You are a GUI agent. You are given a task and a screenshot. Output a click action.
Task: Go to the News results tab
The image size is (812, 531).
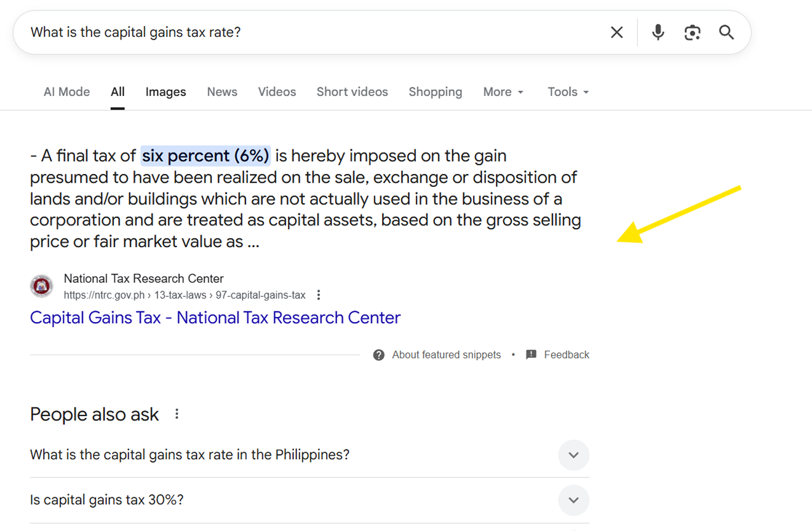point(222,92)
